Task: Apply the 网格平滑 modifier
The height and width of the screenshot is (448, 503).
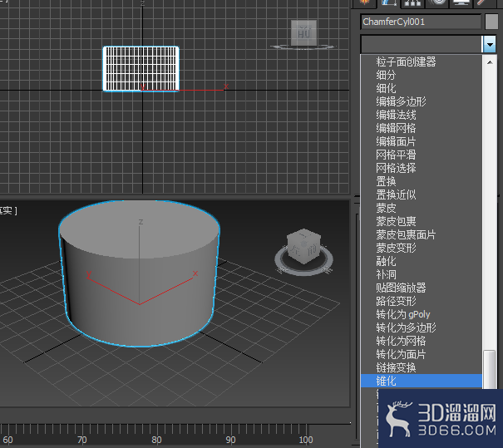Action: [x=396, y=155]
